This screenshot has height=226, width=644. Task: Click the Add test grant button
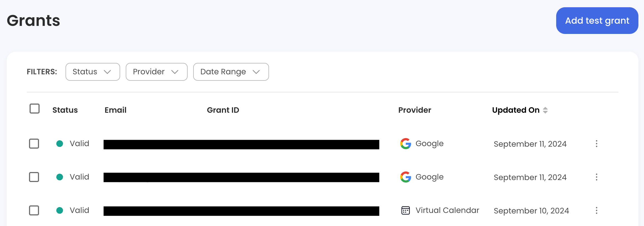pos(597,20)
